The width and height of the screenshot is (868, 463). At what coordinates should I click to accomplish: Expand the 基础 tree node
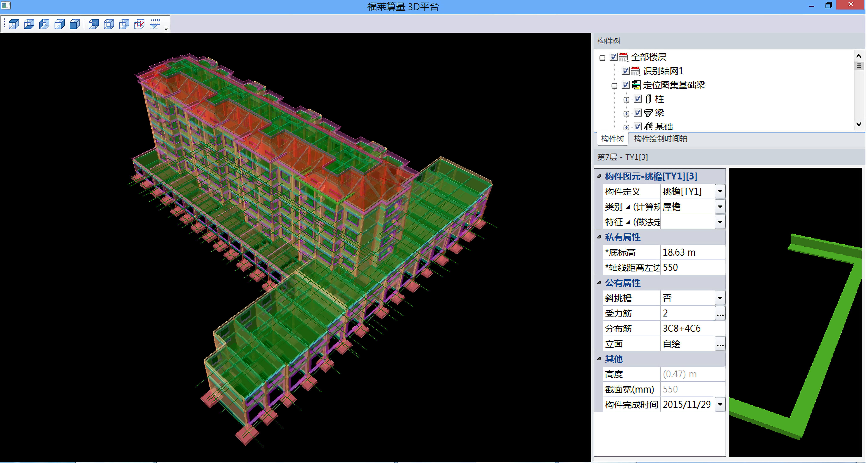point(626,127)
